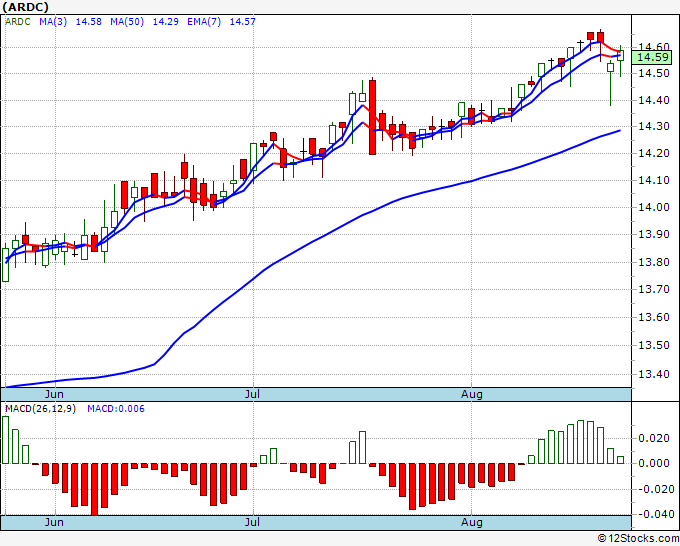Click the EMA(7) value 14.57
Viewport: 680px width, 546px height.
(x=242, y=22)
